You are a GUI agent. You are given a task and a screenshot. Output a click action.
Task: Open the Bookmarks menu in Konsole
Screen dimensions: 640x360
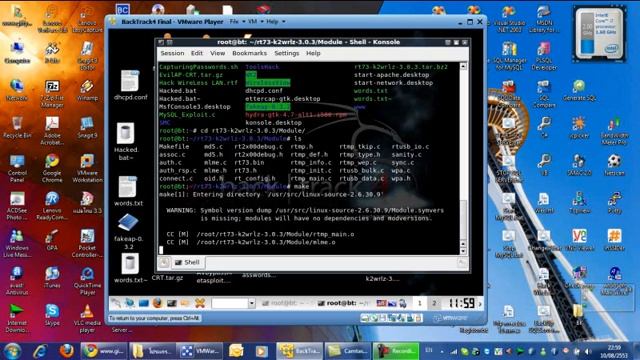249,53
